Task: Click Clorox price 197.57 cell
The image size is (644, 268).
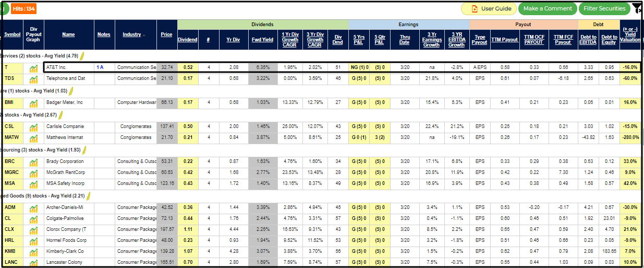Action: [167, 229]
